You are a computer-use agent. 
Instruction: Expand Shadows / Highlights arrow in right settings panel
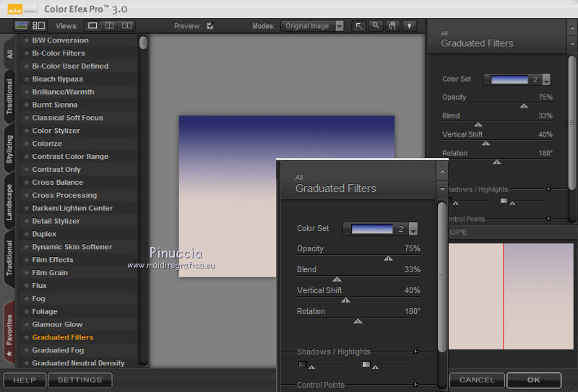click(x=548, y=189)
